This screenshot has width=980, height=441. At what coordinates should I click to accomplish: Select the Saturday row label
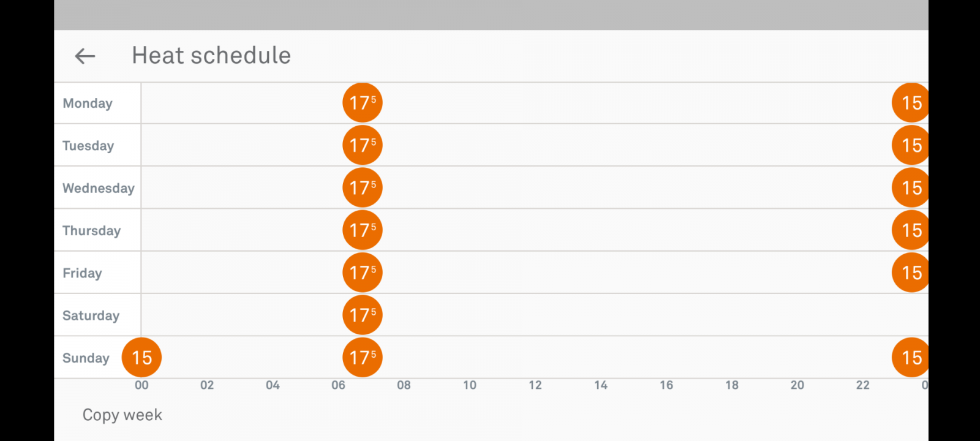click(91, 315)
